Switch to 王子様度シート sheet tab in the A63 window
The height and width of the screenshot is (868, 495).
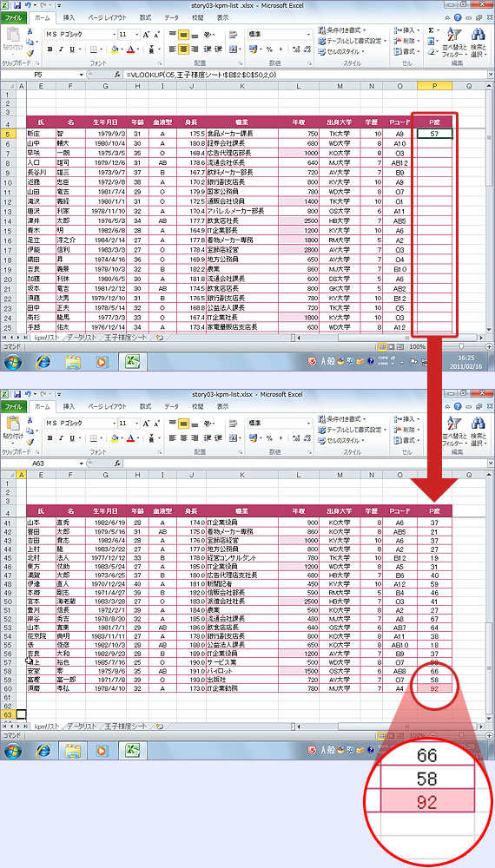click(x=126, y=726)
